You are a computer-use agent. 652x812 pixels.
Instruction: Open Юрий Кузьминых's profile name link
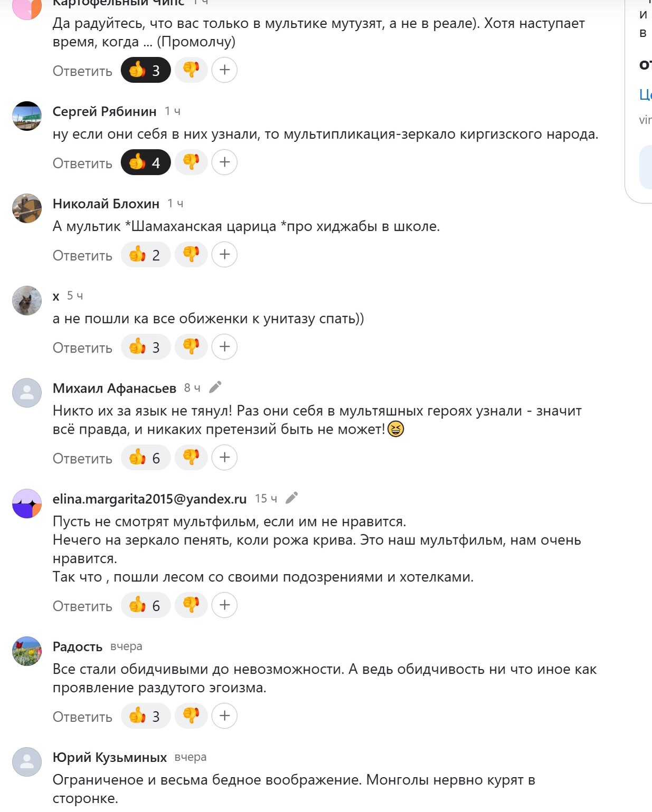(110, 757)
